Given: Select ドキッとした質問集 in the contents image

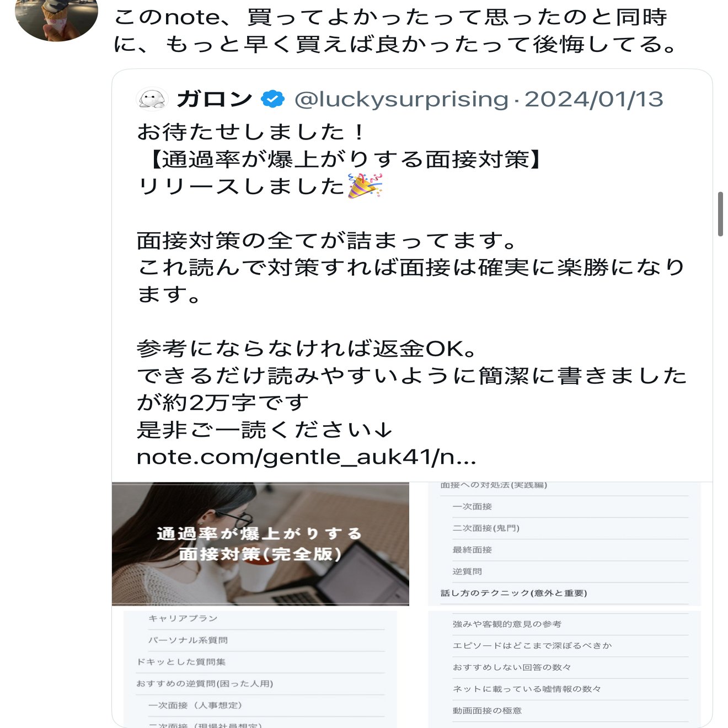Looking at the screenshot, I should (181, 662).
